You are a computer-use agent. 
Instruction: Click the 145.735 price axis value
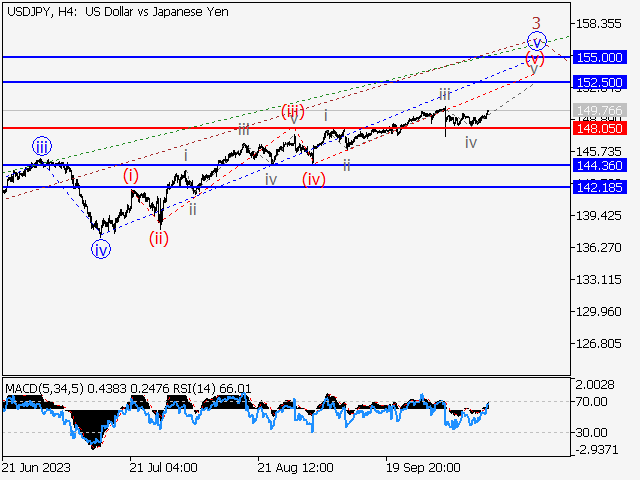[598, 151]
